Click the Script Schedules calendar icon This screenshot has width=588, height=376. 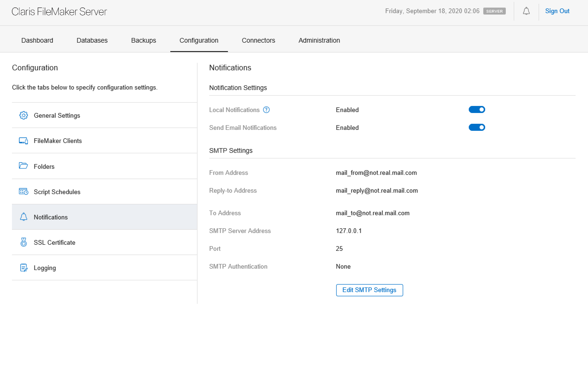click(23, 192)
